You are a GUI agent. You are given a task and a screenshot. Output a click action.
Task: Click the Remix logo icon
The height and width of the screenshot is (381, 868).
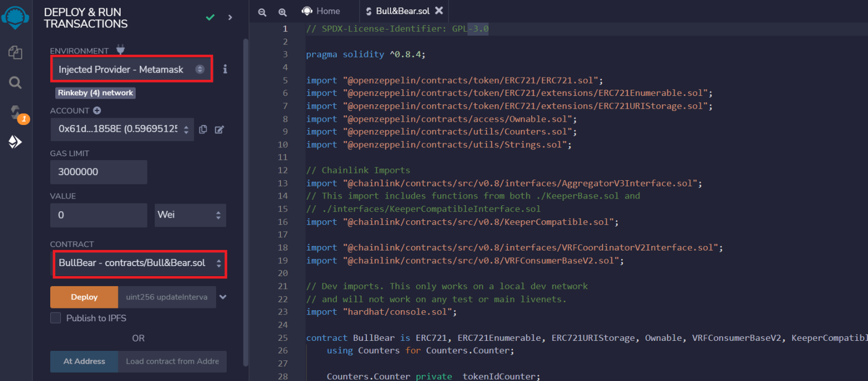(x=15, y=18)
